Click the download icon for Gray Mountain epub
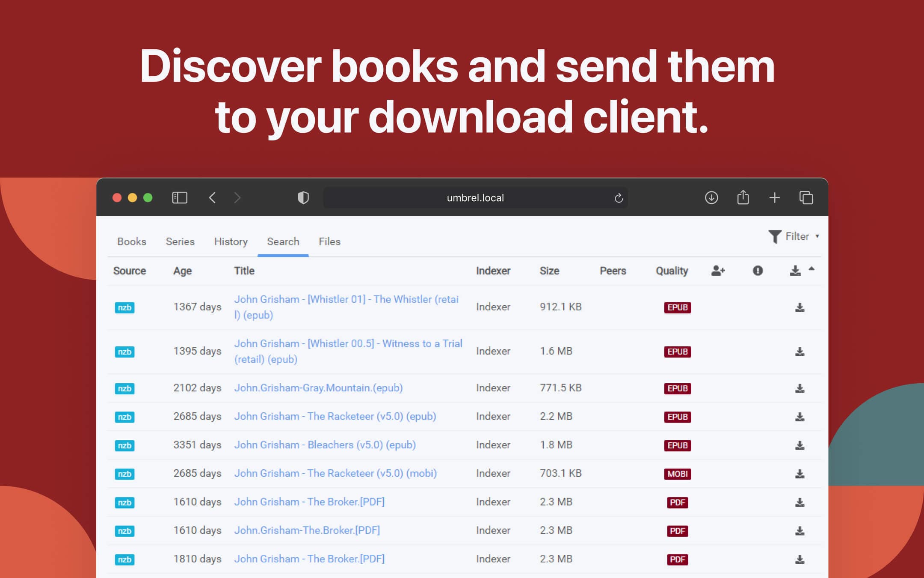Image resolution: width=924 pixels, height=578 pixels. pos(798,387)
